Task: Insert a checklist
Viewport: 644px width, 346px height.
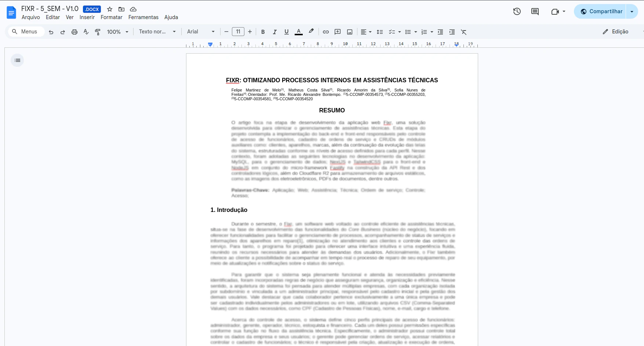Action: [x=392, y=32]
